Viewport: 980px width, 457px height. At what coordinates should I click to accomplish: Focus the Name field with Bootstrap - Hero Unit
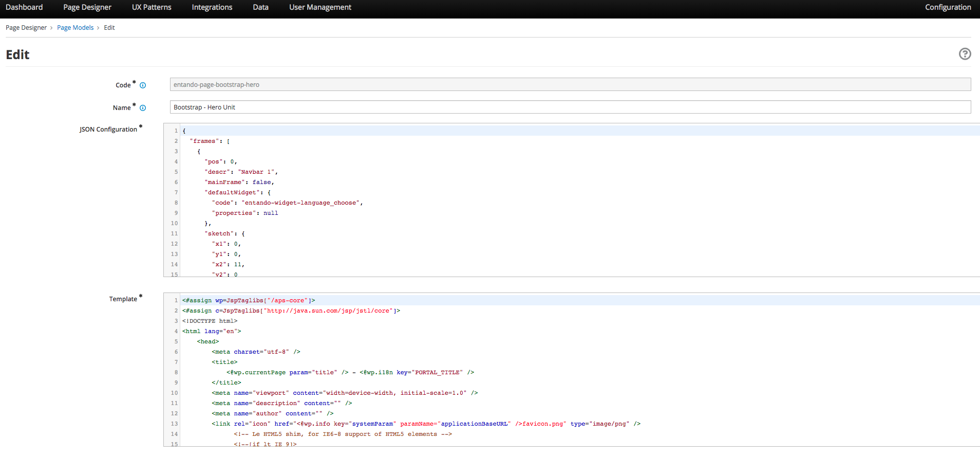570,107
